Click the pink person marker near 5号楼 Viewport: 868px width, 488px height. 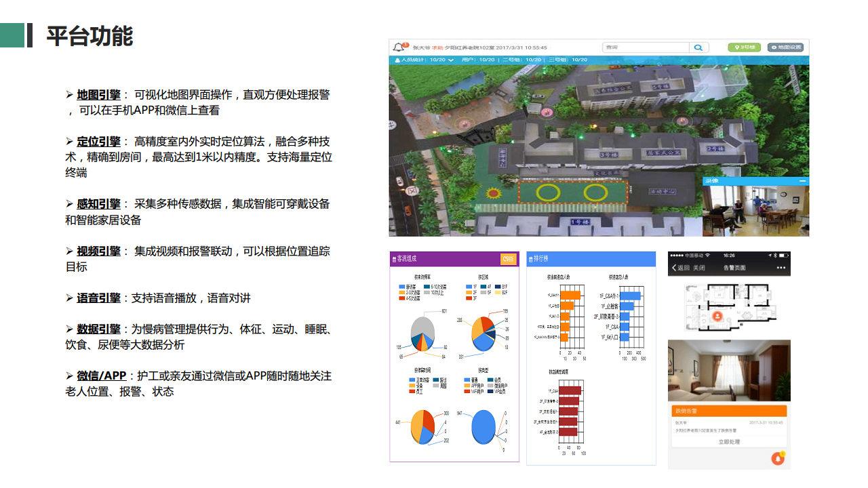(x=547, y=112)
